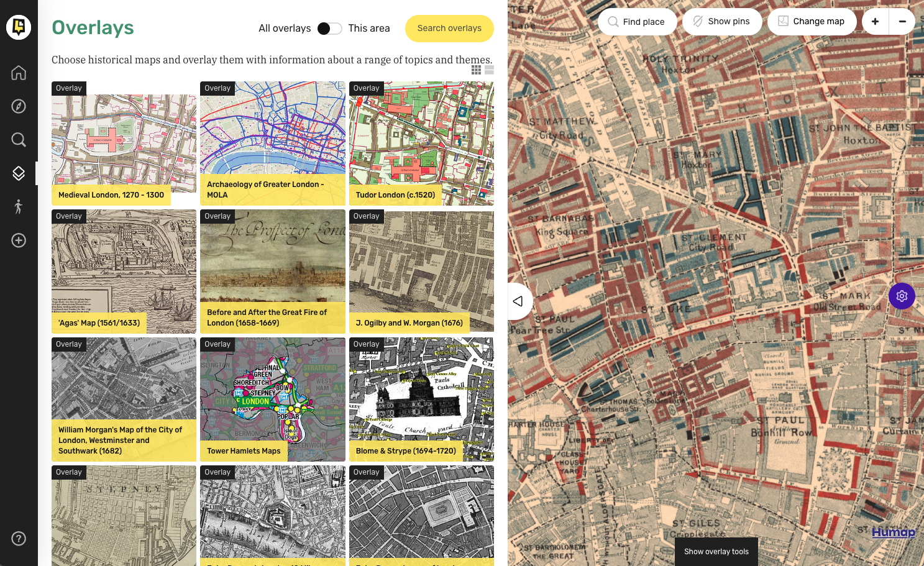Switch to list view layout
924x566 pixels.
pos(489,70)
